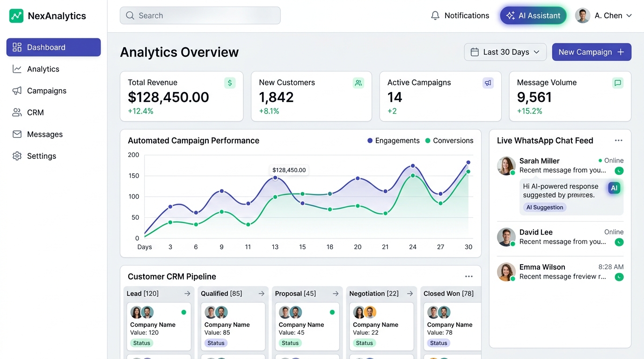Open the Last 30 Days date range dropdown

click(505, 52)
